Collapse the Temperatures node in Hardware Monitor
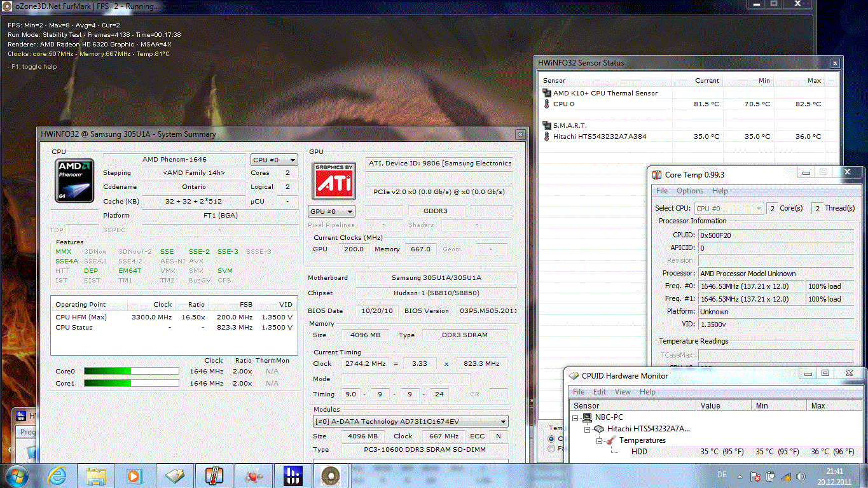The height and width of the screenshot is (488, 868). tap(599, 440)
